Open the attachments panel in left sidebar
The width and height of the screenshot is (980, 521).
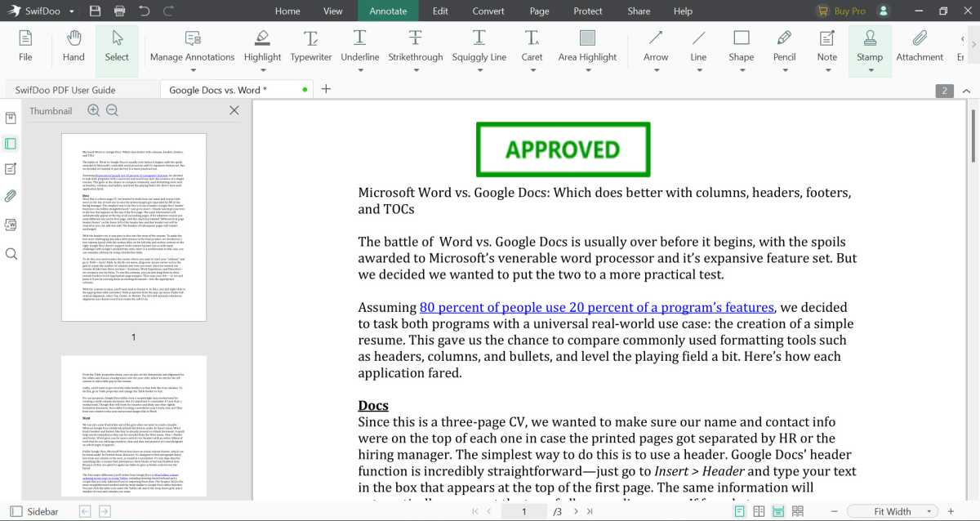11,195
